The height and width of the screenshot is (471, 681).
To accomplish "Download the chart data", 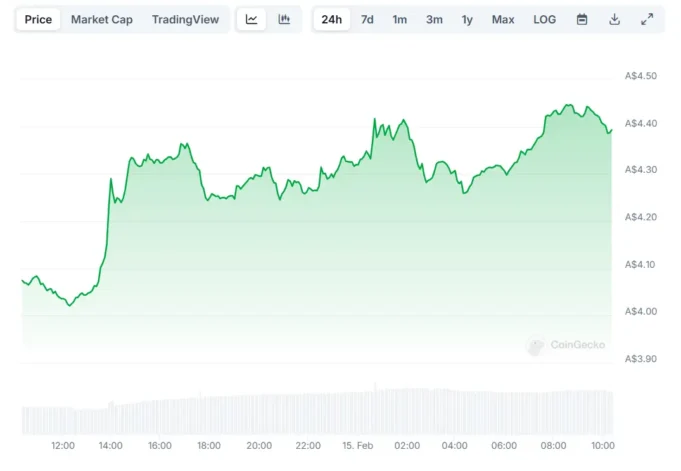I will point(614,20).
